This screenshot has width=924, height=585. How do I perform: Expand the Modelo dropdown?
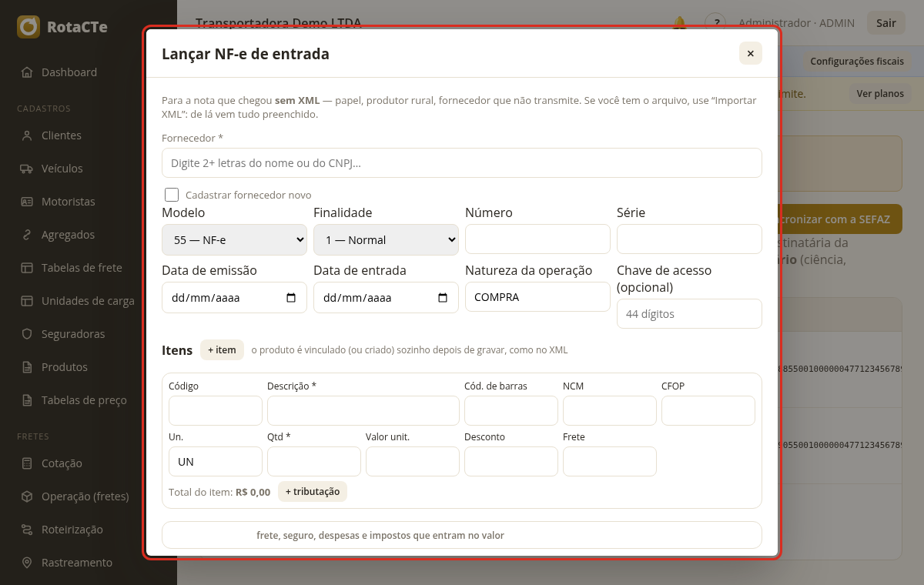coord(234,239)
